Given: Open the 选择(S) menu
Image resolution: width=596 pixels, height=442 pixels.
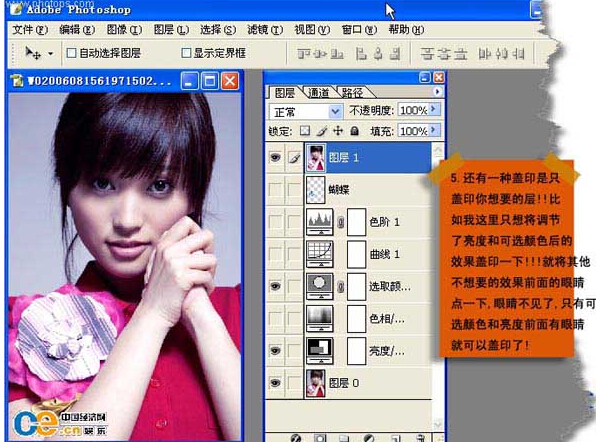Looking at the screenshot, I should tap(218, 30).
